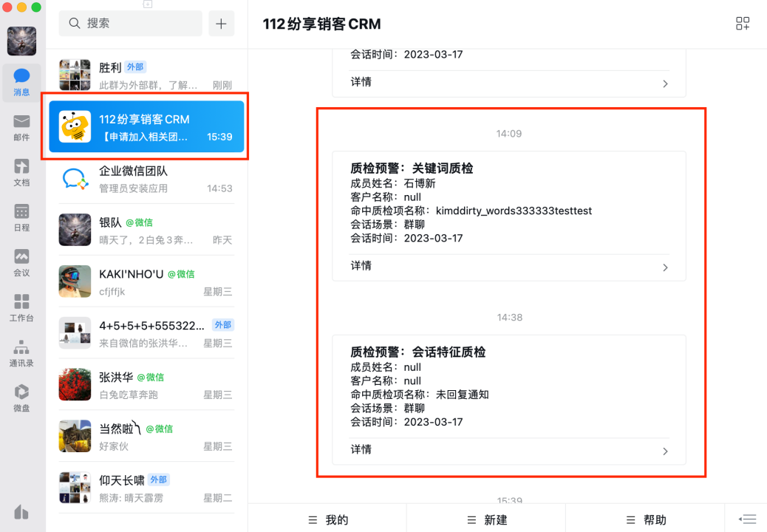The height and width of the screenshot is (532, 767).
Task: Open the 银队 WeChat conversation
Action: tap(146, 230)
